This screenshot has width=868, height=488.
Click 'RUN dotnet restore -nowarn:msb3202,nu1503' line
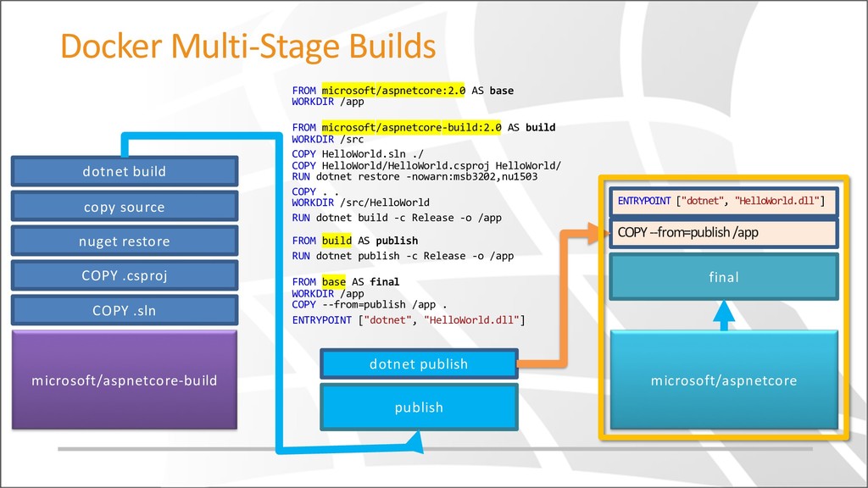415,177
